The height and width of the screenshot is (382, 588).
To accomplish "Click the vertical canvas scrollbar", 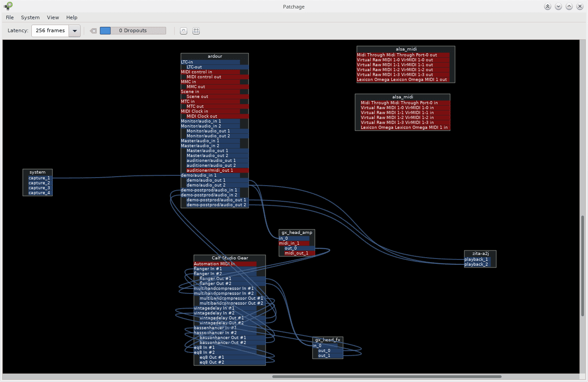I will 583,266.
